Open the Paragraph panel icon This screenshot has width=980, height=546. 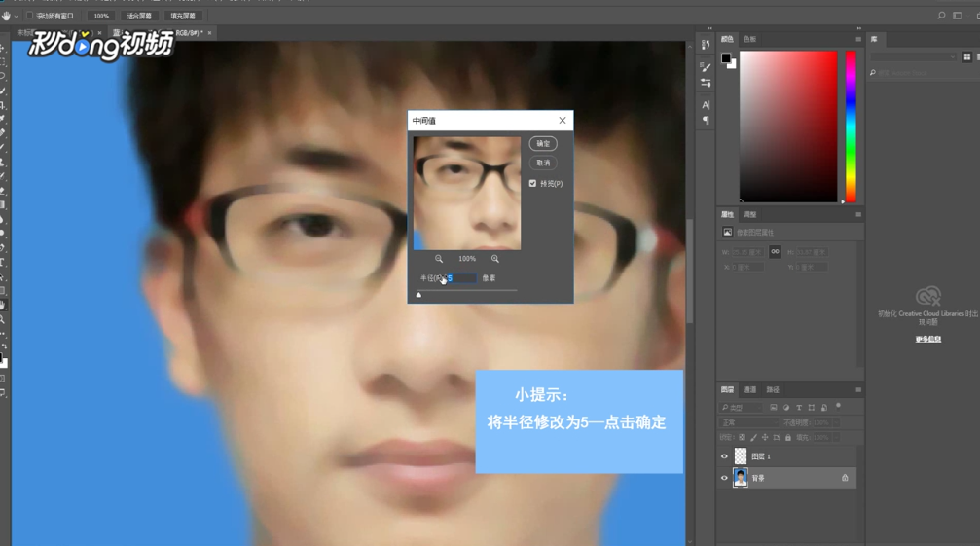[x=706, y=120]
